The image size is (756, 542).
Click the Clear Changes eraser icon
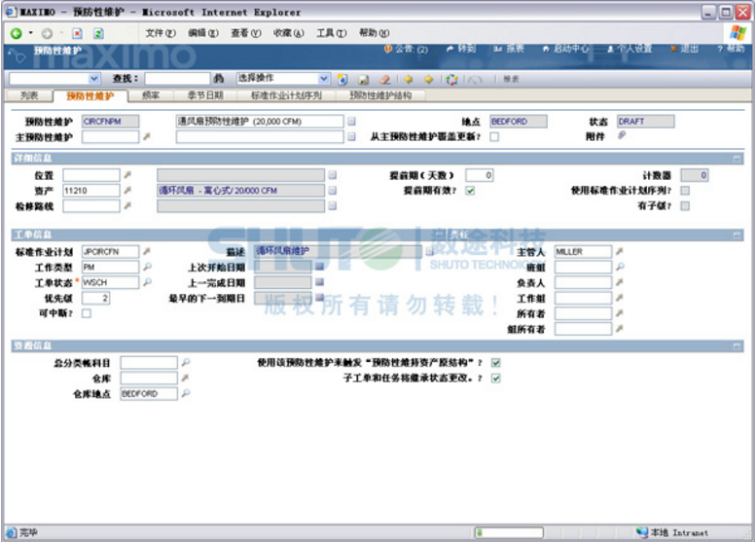click(x=384, y=80)
